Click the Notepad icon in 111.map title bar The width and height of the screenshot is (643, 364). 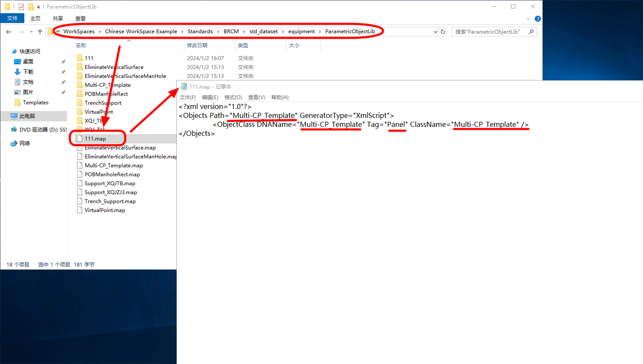(x=184, y=87)
